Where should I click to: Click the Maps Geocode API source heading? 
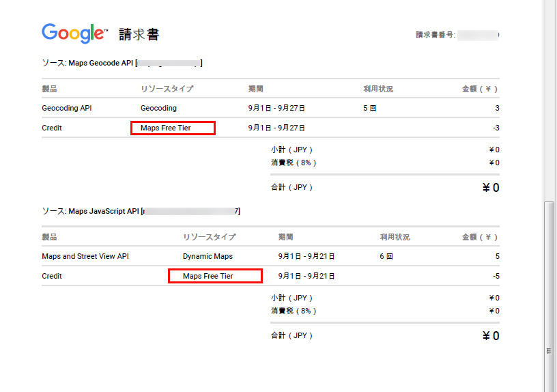click(x=122, y=63)
